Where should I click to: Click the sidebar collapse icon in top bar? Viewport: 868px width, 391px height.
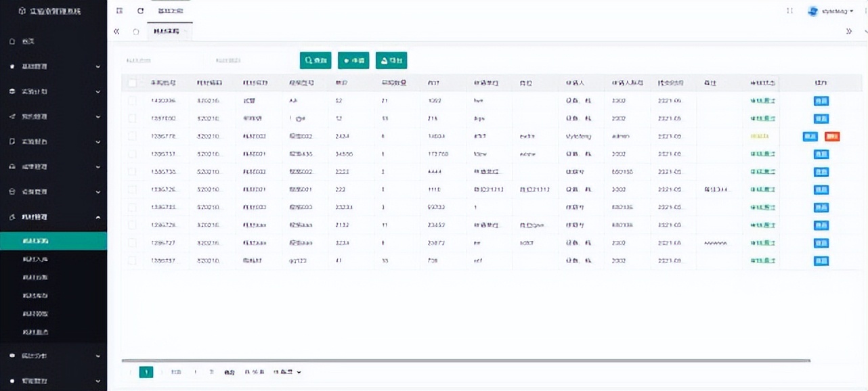pyautogui.click(x=120, y=11)
